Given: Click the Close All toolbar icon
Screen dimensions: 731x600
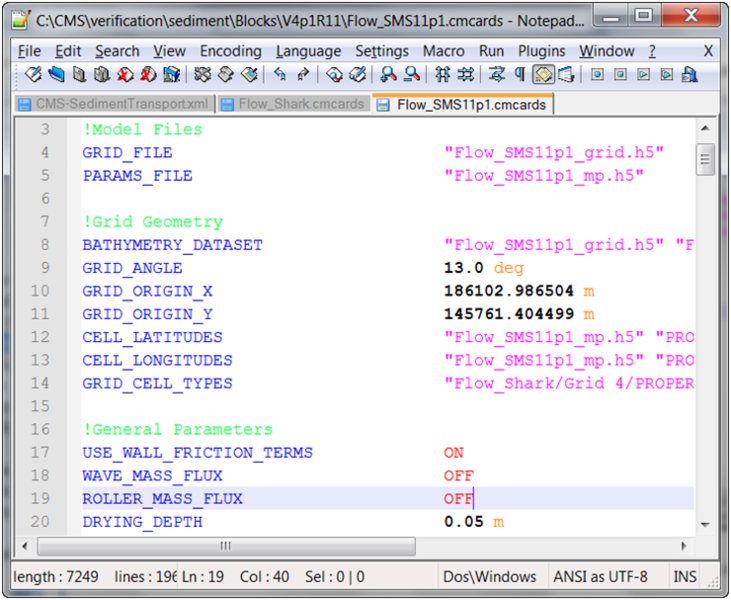Looking at the screenshot, I should point(148,74).
